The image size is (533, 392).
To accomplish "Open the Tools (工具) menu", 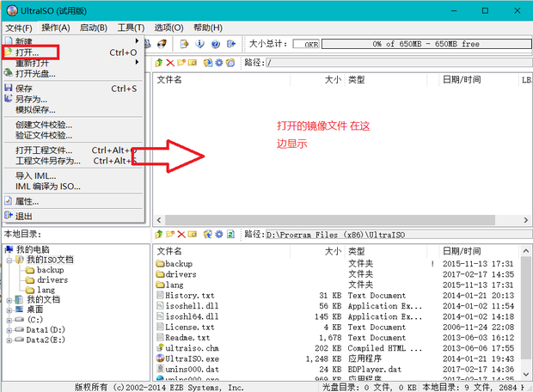I will click(131, 28).
